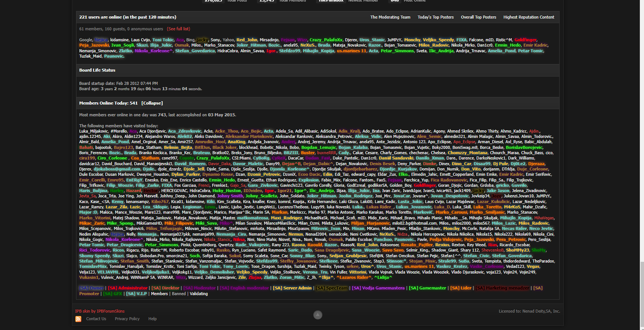Select the [SA] Administrator group legend
The image size is (644, 330).
(128, 288)
